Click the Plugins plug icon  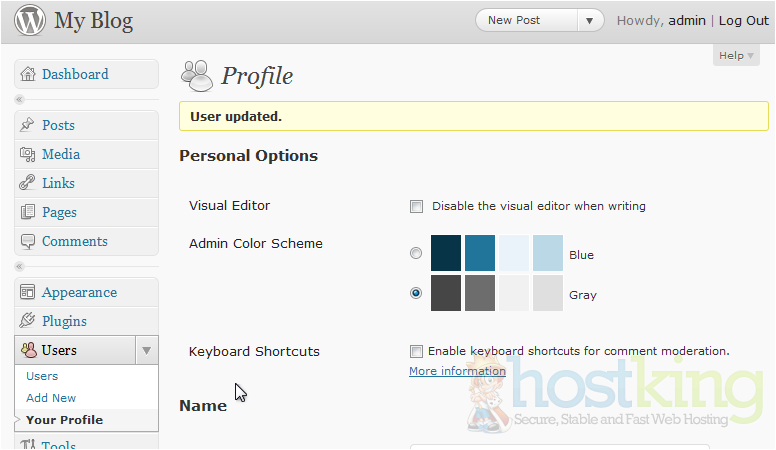pyautogui.click(x=27, y=322)
